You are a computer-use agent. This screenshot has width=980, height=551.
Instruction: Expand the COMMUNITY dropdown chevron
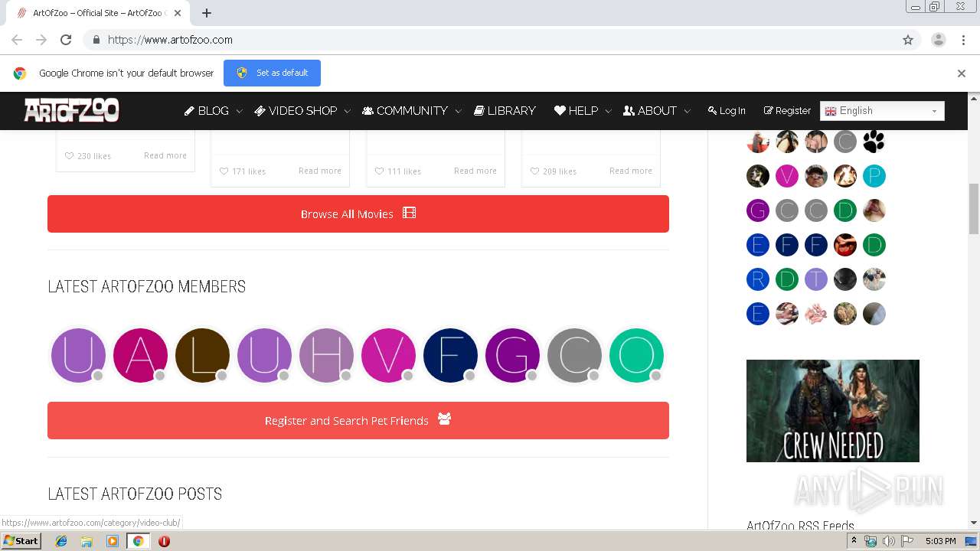point(458,112)
